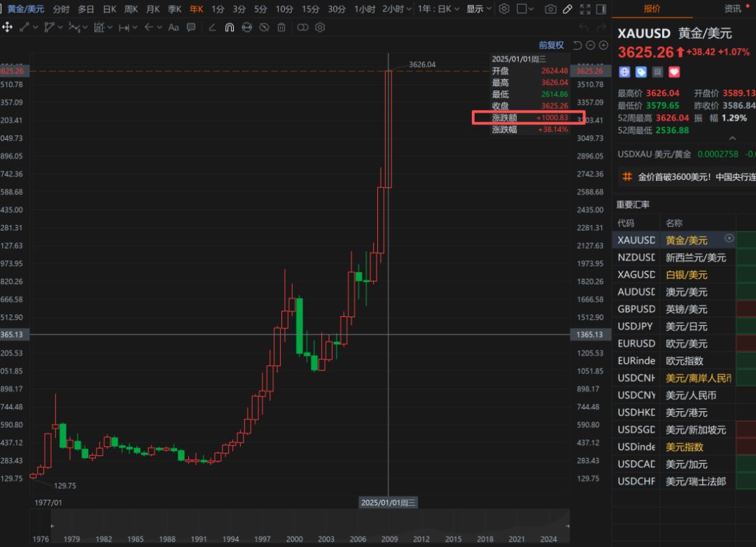756x547 pixels.
Task: Open the 显示 display dropdown
Action: tap(479, 8)
